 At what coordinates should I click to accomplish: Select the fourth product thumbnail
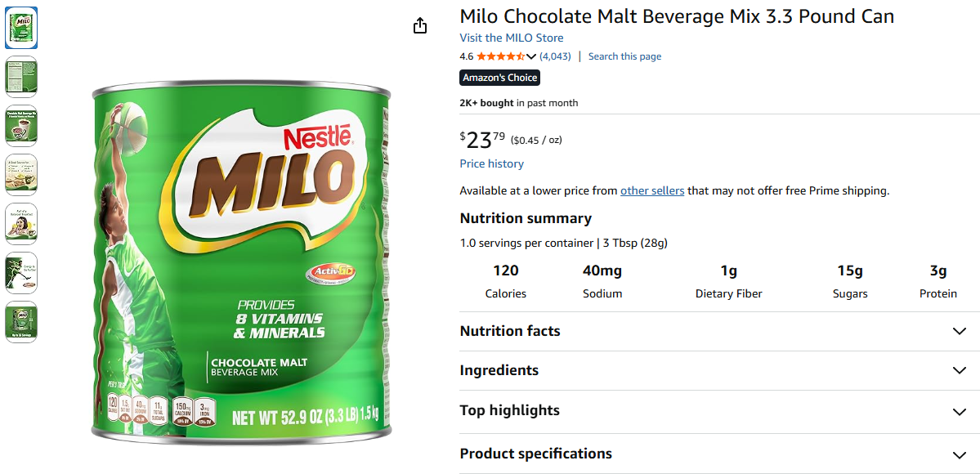coord(21,175)
